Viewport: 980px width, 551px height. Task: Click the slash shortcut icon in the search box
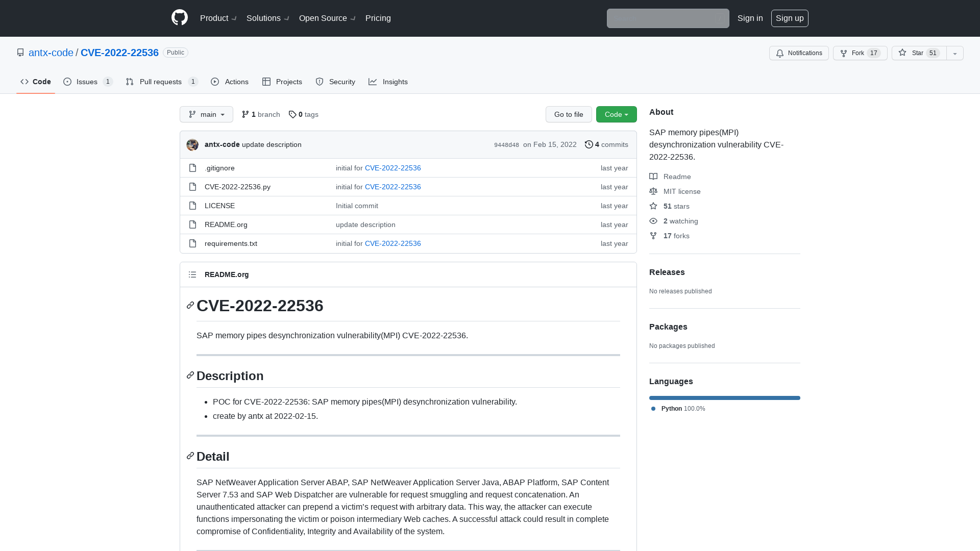point(720,18)
